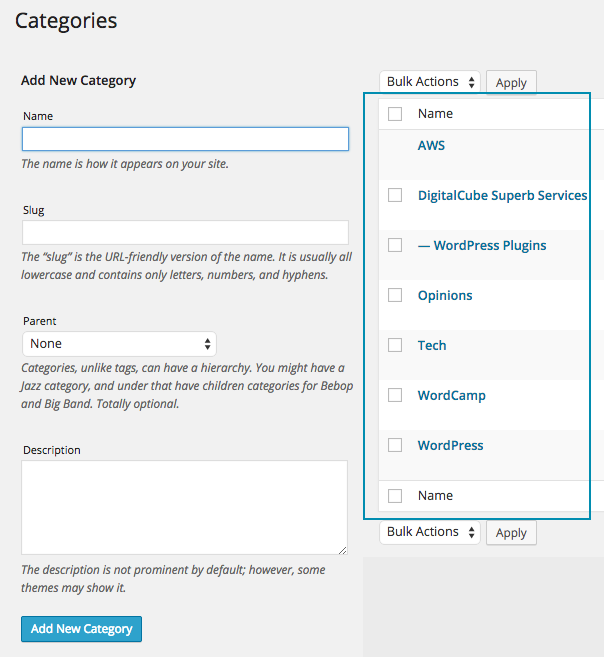This screenshot has height=657, width=604.
Task: Tick the Opinions category checkbox
Action: coord(395,295)
